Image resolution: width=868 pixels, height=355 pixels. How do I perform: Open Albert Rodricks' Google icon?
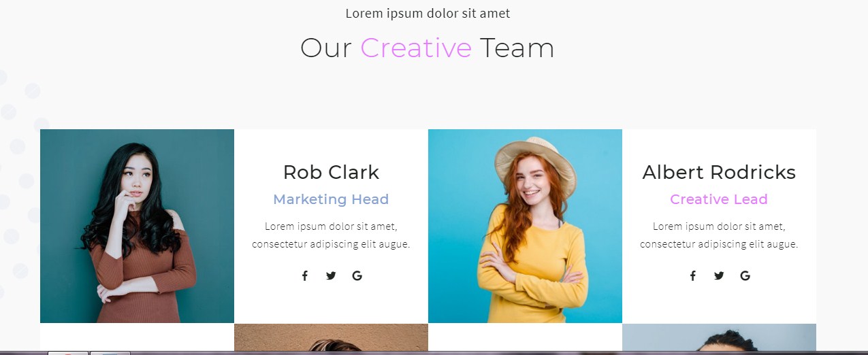[745, 275]
